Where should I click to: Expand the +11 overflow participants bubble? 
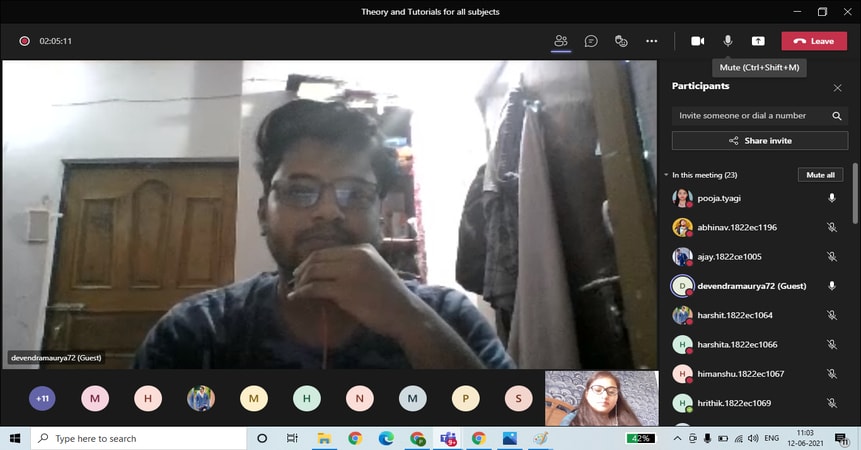tap(42, 399)
